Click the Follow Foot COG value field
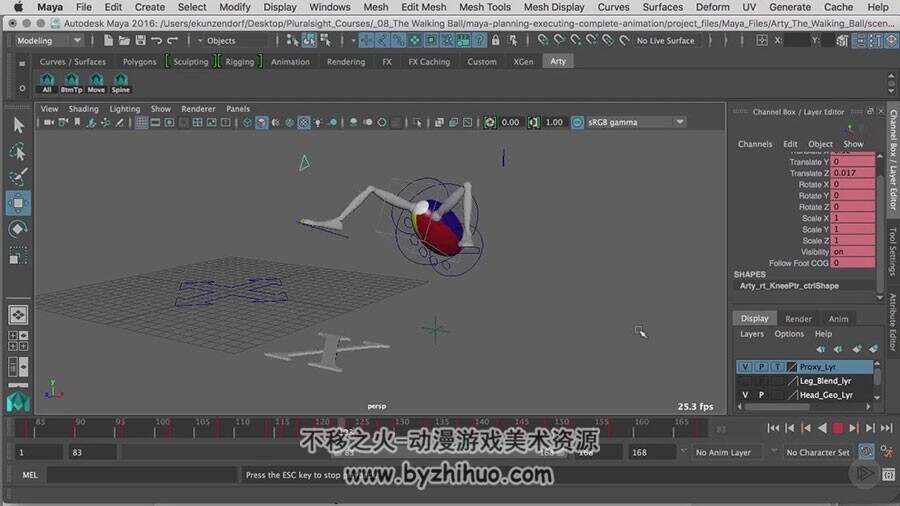Screen dimensions: 900x506 [852, 263]
